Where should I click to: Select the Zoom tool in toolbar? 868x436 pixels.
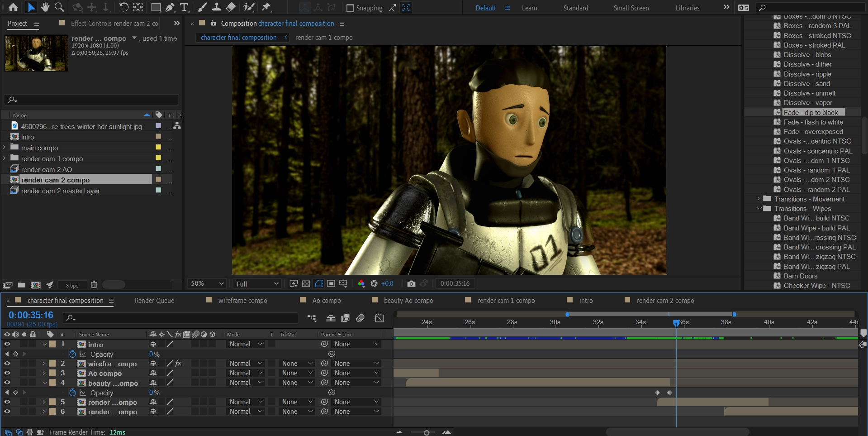(59, 7)
